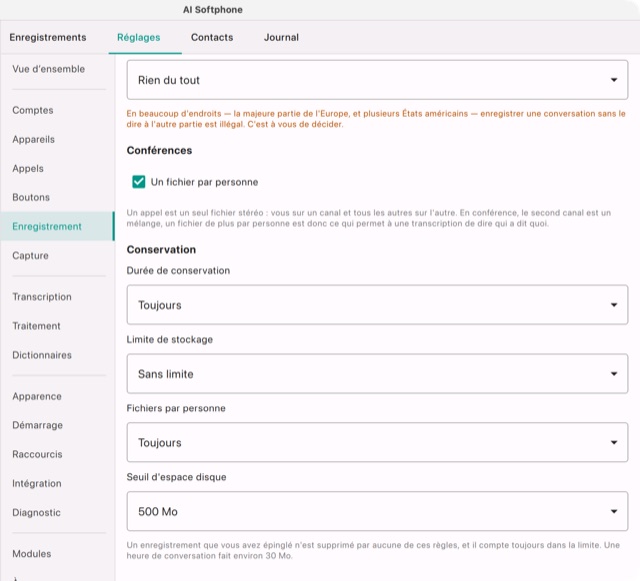The width and height of the screenshot is (640, 581).
Task: Click the Conservation heading
Action: [161, 249]
